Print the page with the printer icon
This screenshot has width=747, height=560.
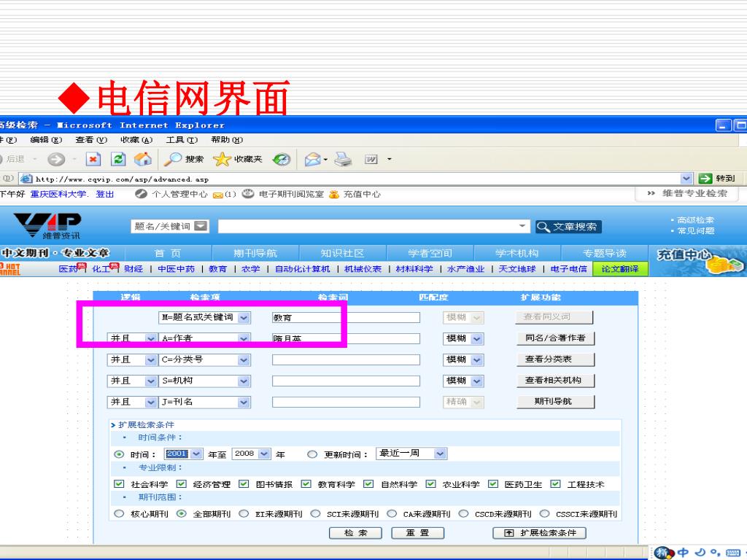click(x=343, y=159)
